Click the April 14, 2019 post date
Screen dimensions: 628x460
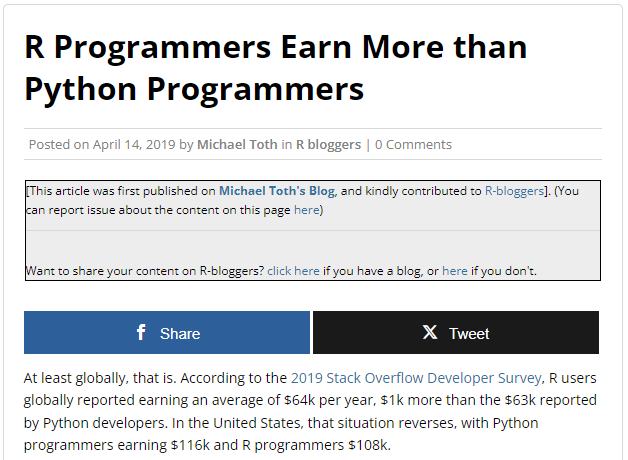pyautogui.click(x=134, y=144)
